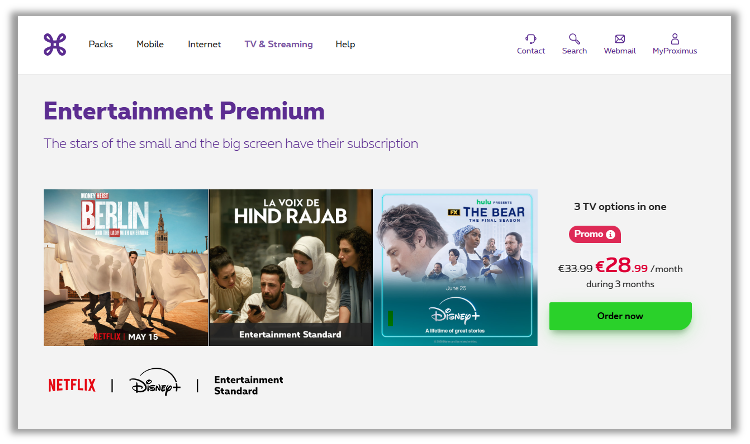This screenshot has width=750, height=444.
Task: Click the Entertainment Premium heading
Action: [184, 111]
